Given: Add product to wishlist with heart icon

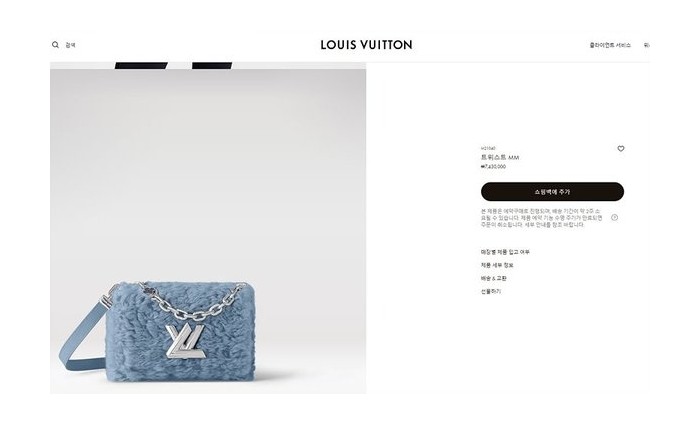Looking at the screenshot, I should click(621, 149).
